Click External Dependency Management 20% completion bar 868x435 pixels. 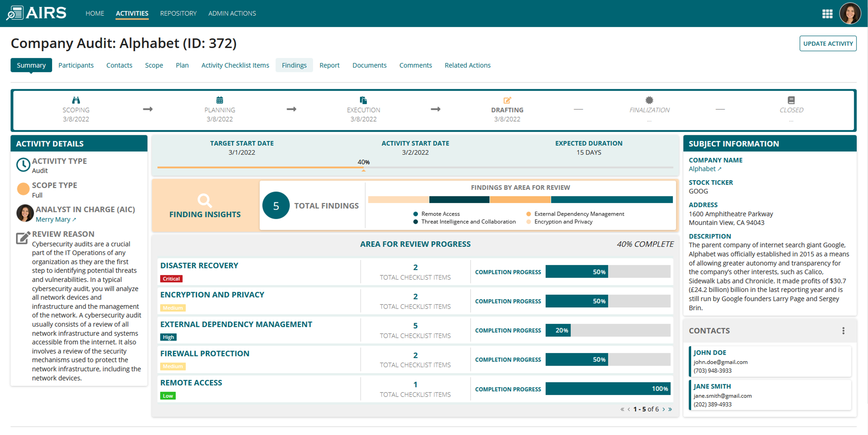608,331
